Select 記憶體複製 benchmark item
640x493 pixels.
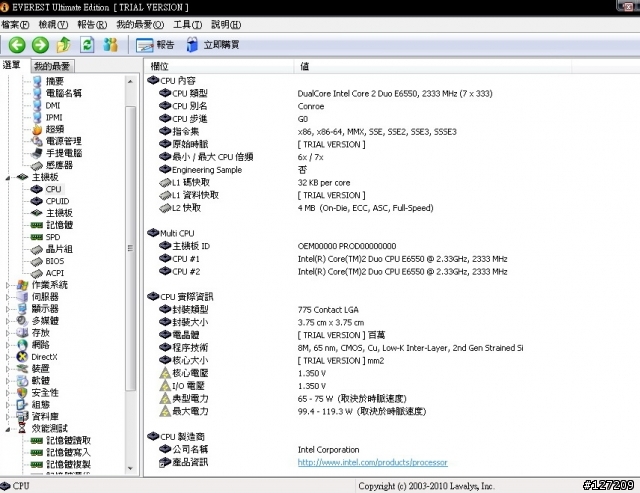click(68, 464)
